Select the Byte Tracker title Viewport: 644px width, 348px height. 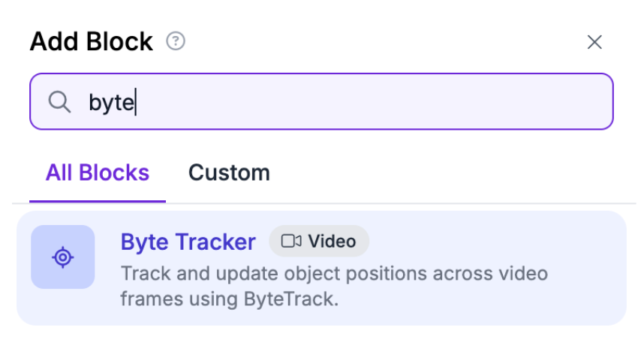click(x=188, y=241)
